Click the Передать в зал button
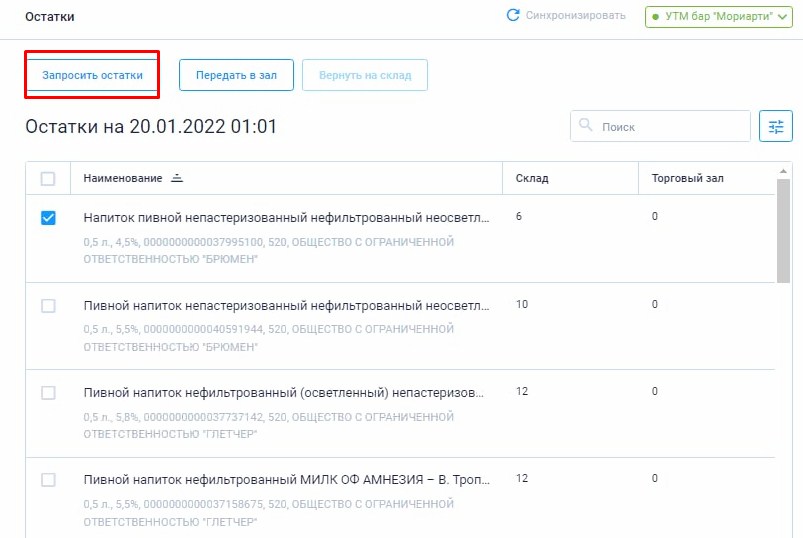Screen dimensions: 803x538 tap(236, 75)
